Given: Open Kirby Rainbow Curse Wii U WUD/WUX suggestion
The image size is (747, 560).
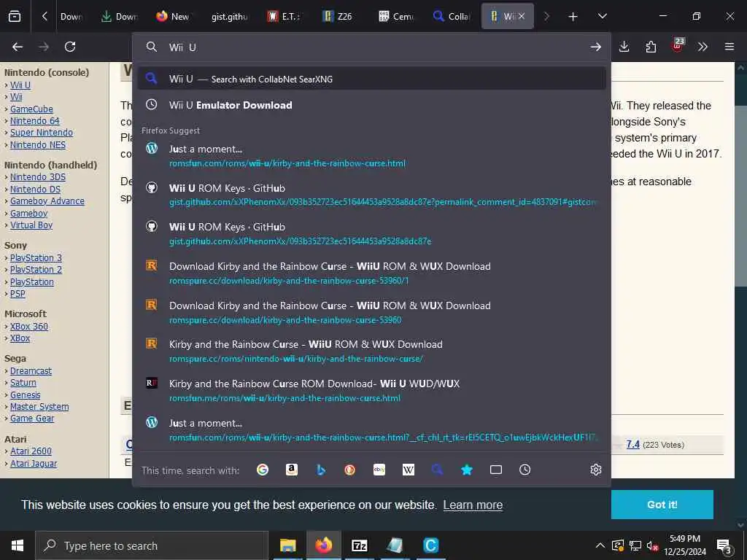Looking at the screenshot, I should (371, 391).
